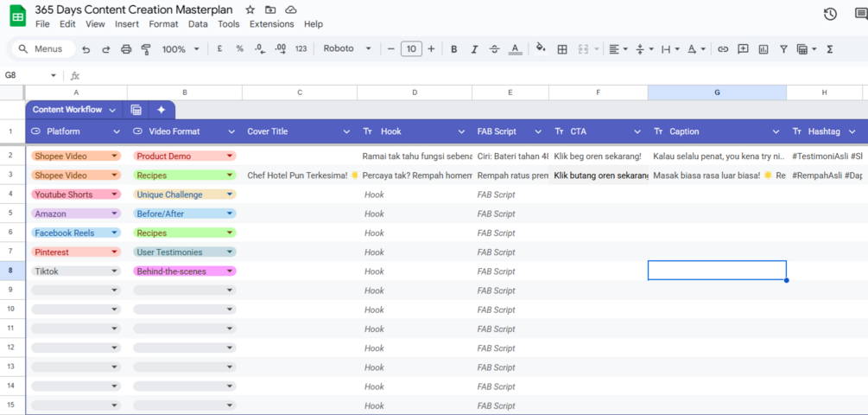This screenshot has width=868, height=415.
Task: Move document using folder icon
Action: (270, 10)
